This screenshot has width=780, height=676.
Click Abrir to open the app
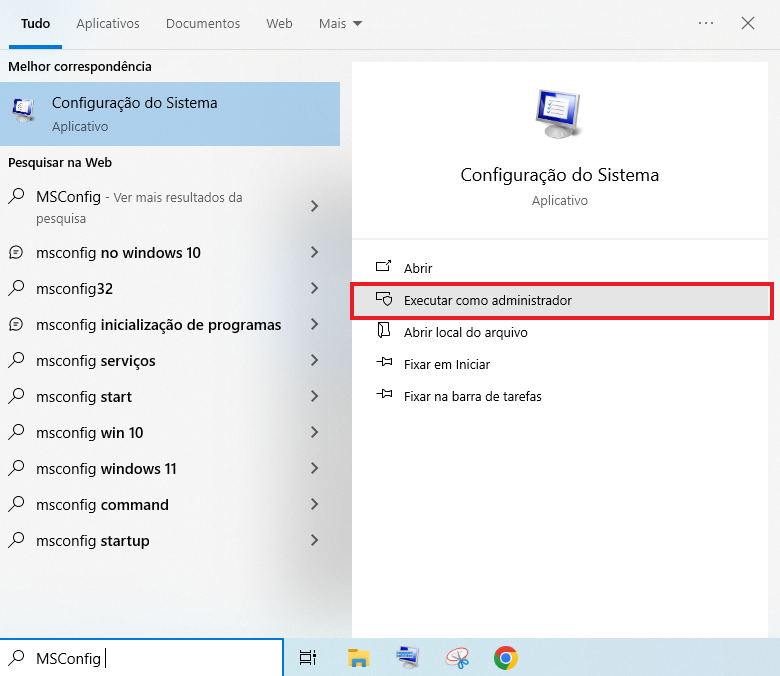click(x=560, y=268)
